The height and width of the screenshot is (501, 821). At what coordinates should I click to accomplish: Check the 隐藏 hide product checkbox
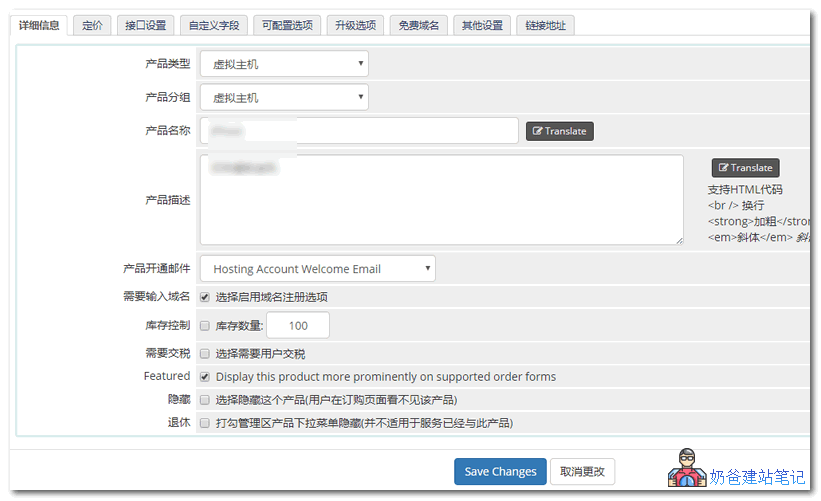(x=205, y=400)
